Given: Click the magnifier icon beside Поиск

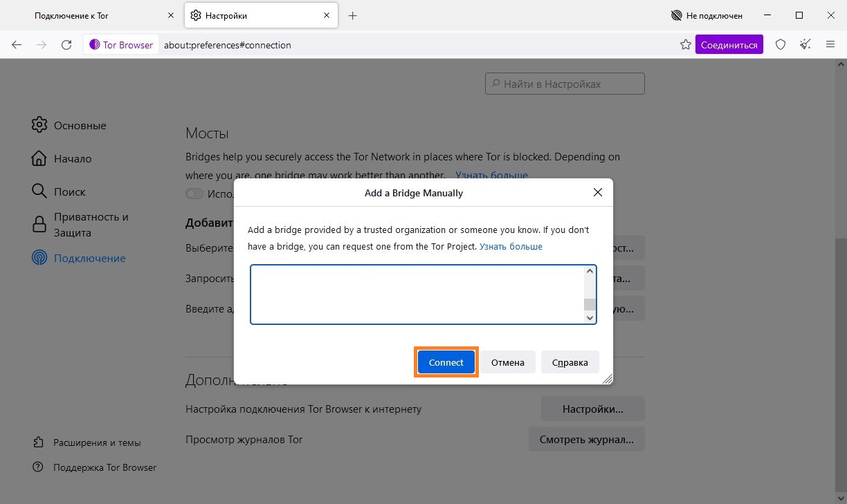Looking at the screenshot, I should [39, 192].
